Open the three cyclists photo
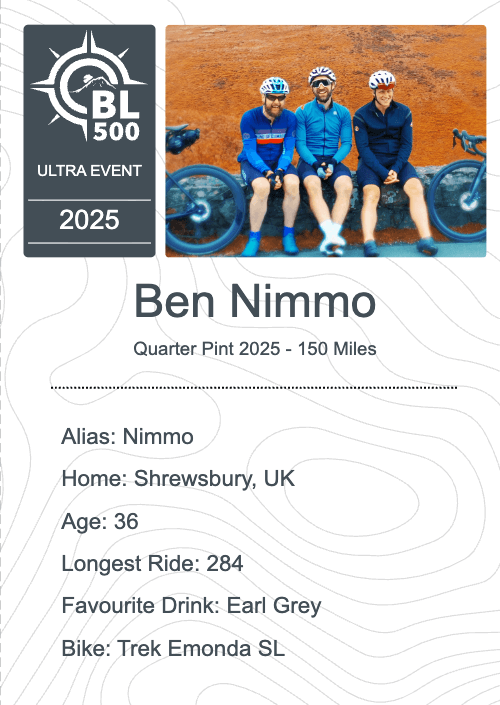The width and height of the screenshot is (500, 705). point(326,141)
